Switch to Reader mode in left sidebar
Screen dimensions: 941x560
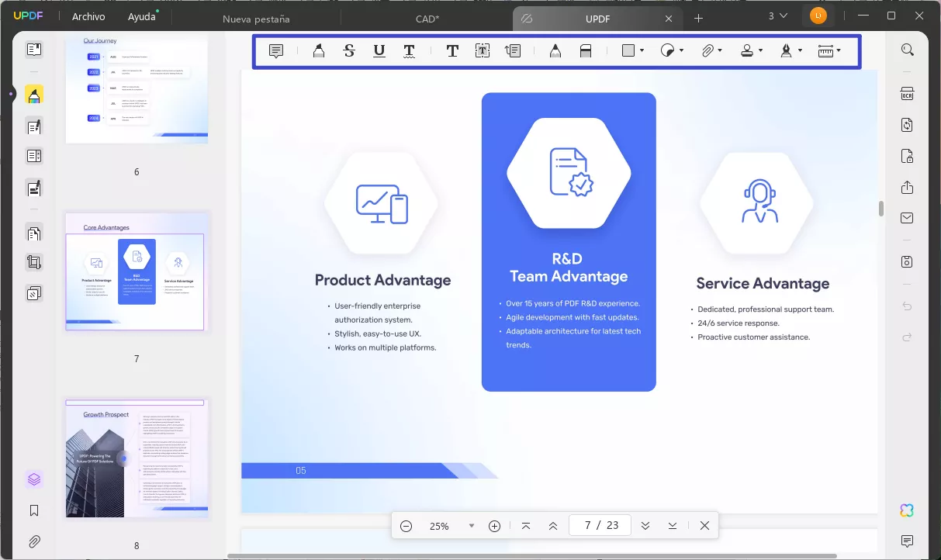point(34,50)
